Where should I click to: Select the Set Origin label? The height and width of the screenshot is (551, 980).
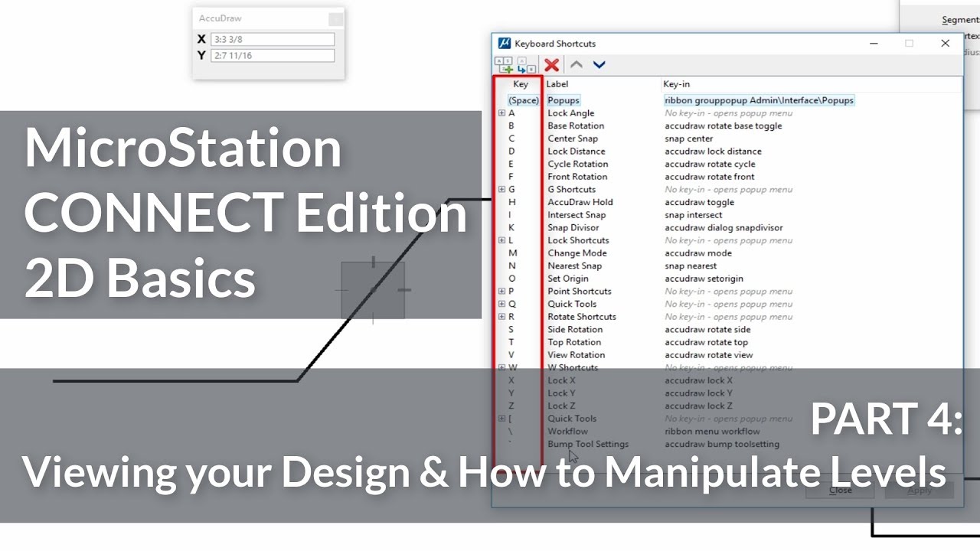[x=568, y=279]
